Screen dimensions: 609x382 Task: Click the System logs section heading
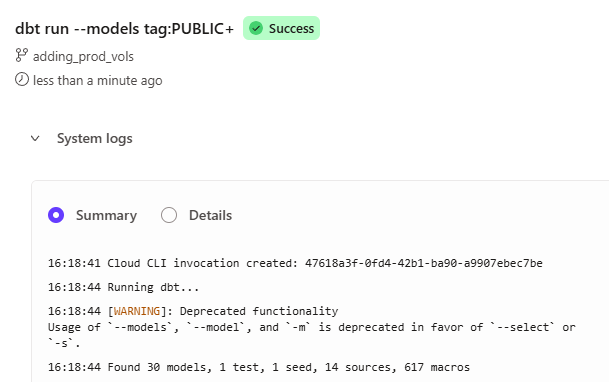(95, 139)
